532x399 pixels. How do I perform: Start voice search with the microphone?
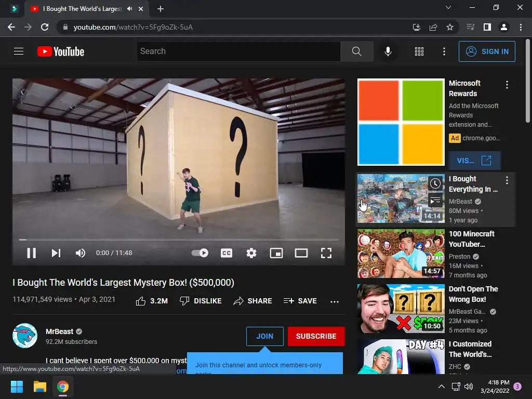(x=388, y=51)
